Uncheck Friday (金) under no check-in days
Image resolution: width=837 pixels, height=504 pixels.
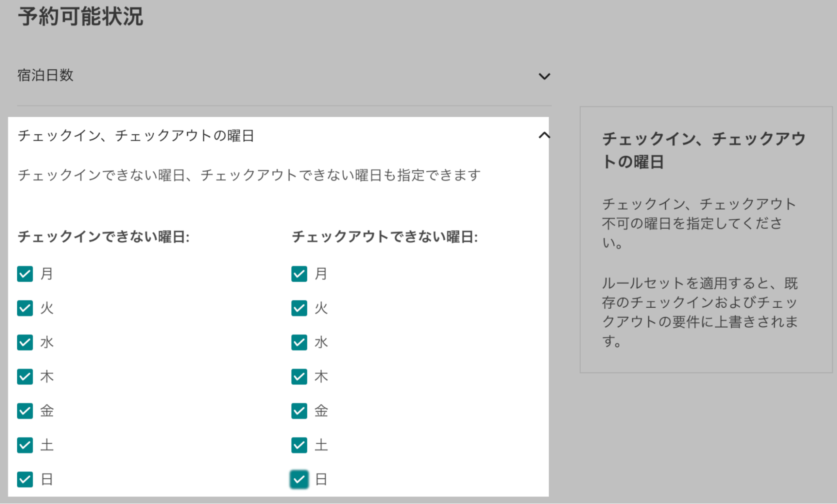[25, 411]
